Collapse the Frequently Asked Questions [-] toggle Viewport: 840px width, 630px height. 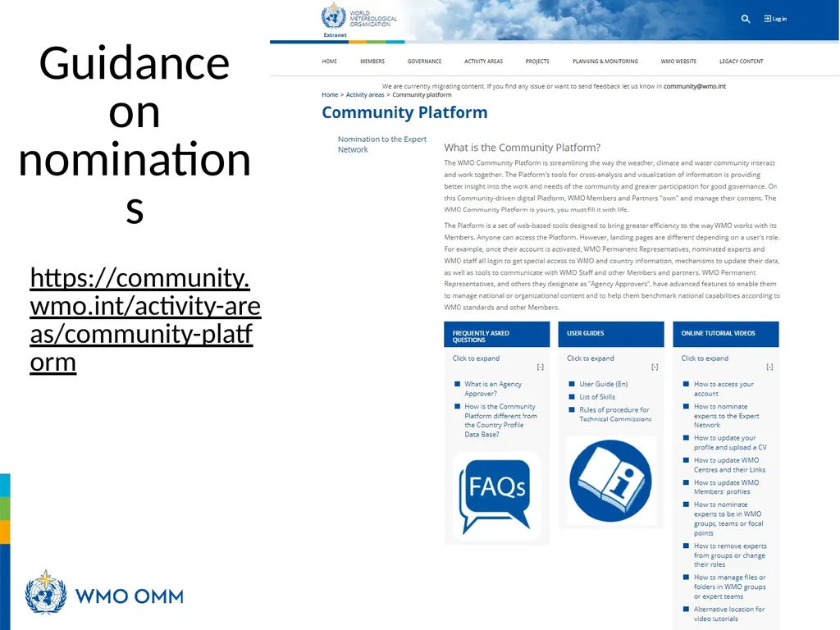click(540, 367)
